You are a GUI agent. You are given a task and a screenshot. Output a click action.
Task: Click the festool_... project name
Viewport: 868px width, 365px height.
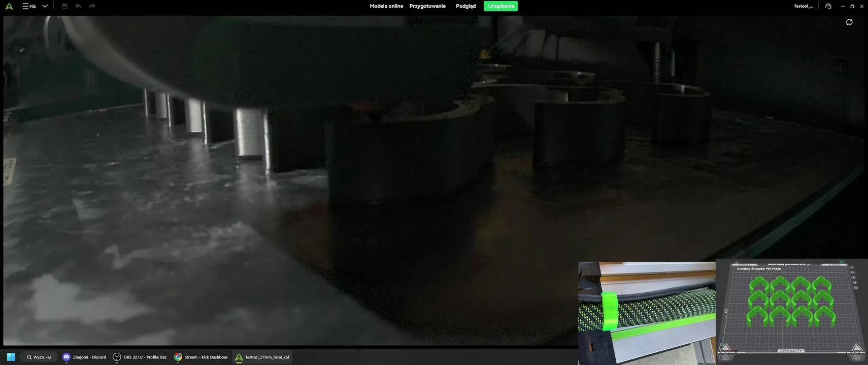click(x=804, y=6)
